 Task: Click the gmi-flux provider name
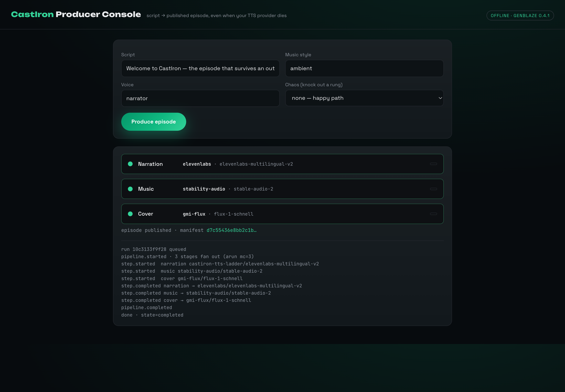pos(194,214)
